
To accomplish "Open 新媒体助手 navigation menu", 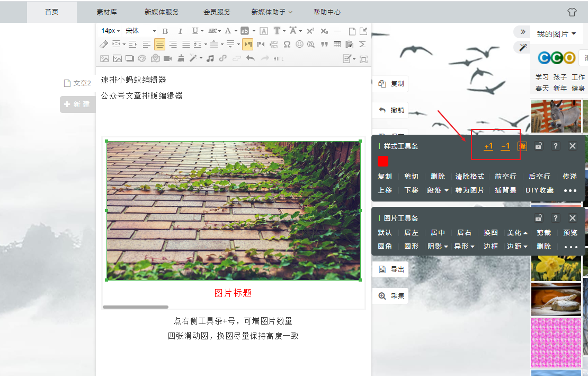I will click(x=272, y=12).
